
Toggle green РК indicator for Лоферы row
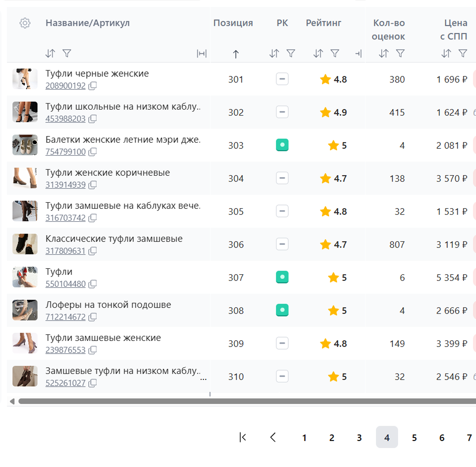pyautogui.click(x=282, y=310)
